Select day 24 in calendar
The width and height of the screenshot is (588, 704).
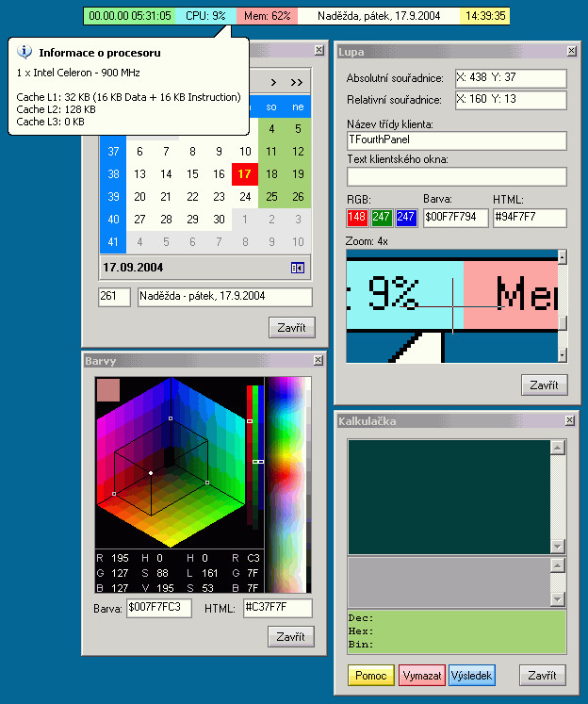[245, 197]
